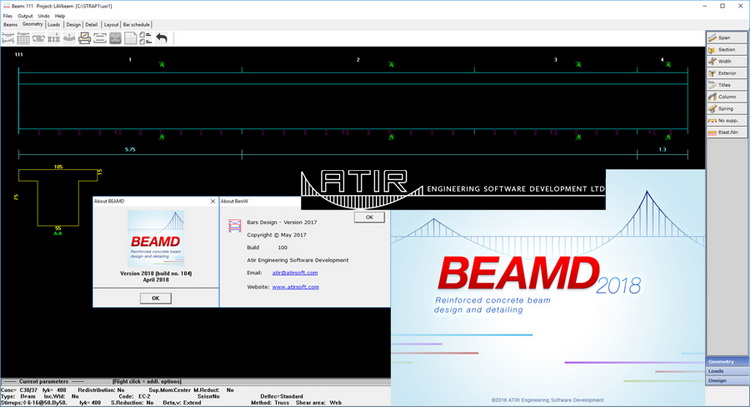Select the Span tool in side panel
Image resolution: width=750 pixels, height=407 pixels.
point(726,37)
